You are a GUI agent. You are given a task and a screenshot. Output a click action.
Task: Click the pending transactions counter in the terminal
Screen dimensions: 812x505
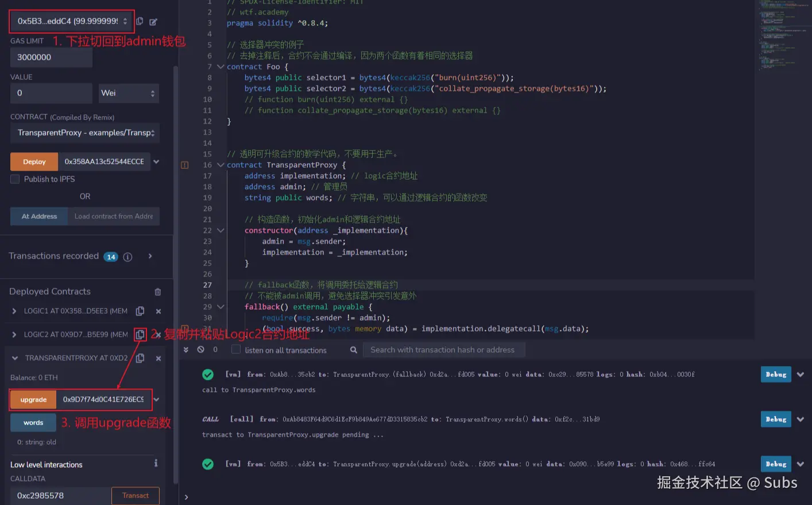pyautogui.click(x=215, y=349)
